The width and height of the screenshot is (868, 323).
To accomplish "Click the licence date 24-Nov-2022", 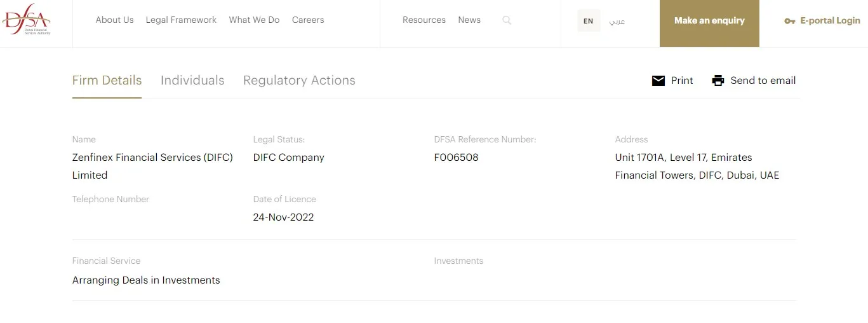I will click(x=283, y=217).
